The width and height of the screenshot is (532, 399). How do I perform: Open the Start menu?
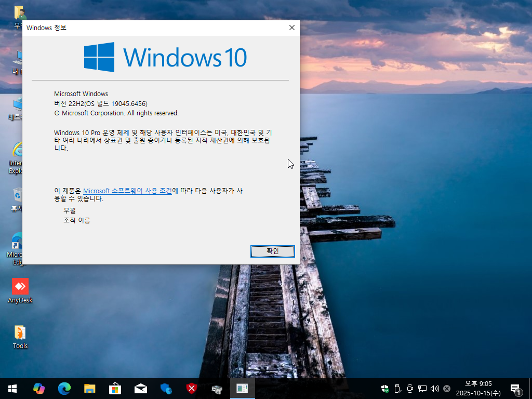(x=12, y=389)
